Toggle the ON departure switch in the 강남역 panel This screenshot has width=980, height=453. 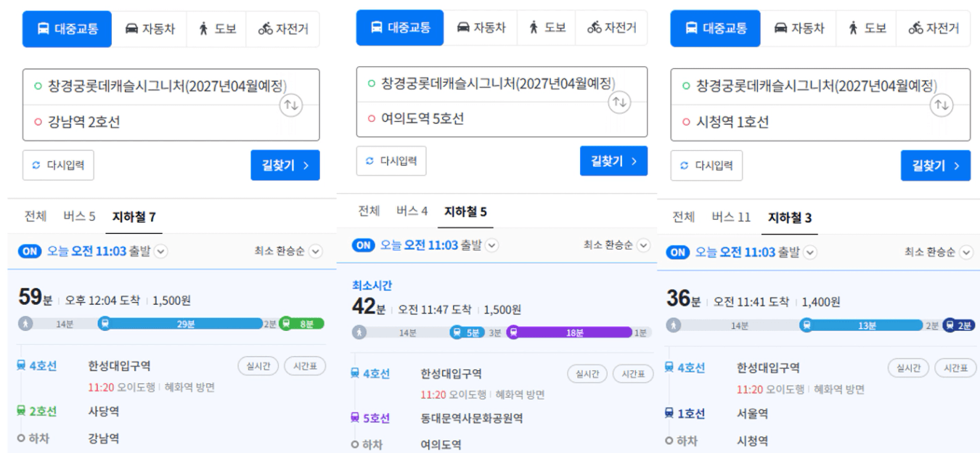[30, 251]
